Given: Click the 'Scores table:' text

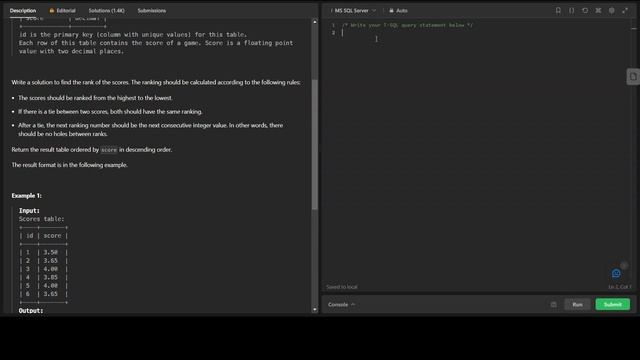Looking at the screenshot, I should tap(42, 219).
